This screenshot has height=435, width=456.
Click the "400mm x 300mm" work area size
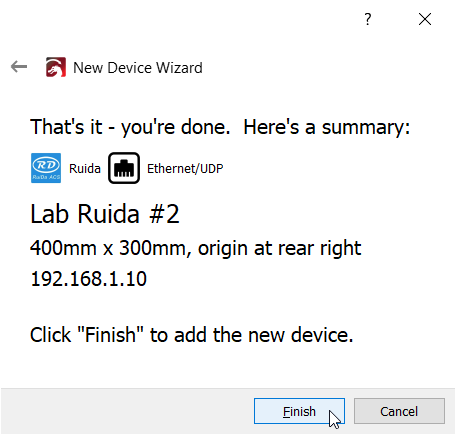pos(108,248)
